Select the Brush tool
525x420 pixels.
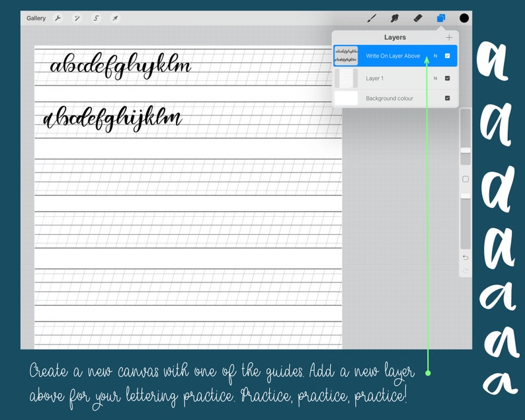click(372, 18)
